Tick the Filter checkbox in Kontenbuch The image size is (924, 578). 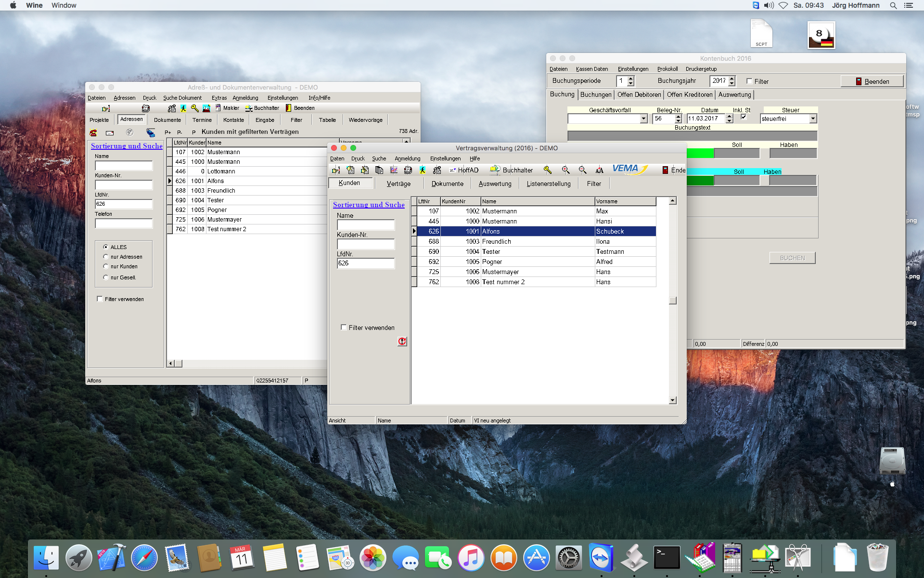tap(749, 81)
